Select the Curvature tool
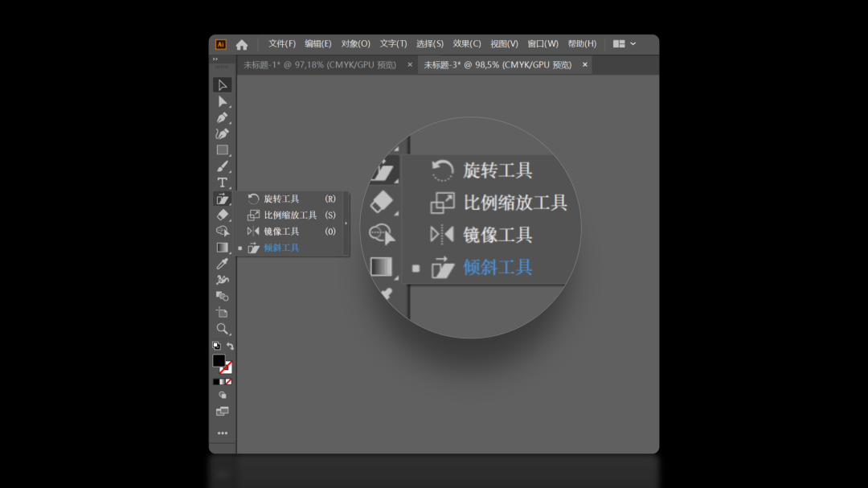Viewport: 868px width, 488px height. click(x=222, y=133)
